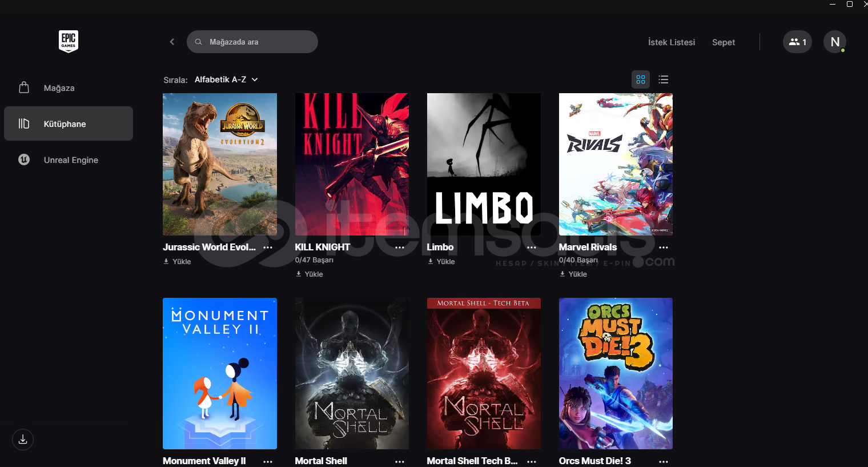This screenshot has width=868, height=467.
Task: Open options menu for Mortal Shell
Action: point(400,461)
